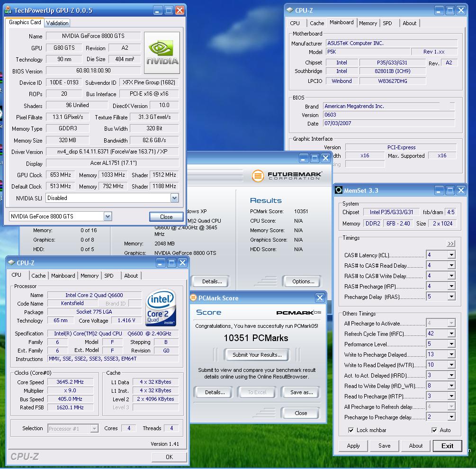The image size is (476, 469).
Task: Click the Intel Core 2 Quad logo
Action: (x=161, y=307)
